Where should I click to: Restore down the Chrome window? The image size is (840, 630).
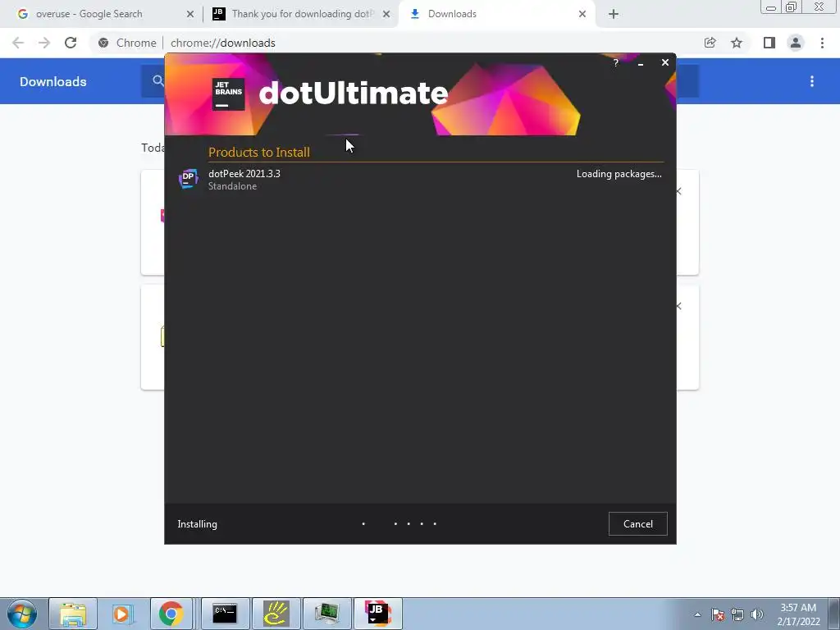(x=792, y=7)
